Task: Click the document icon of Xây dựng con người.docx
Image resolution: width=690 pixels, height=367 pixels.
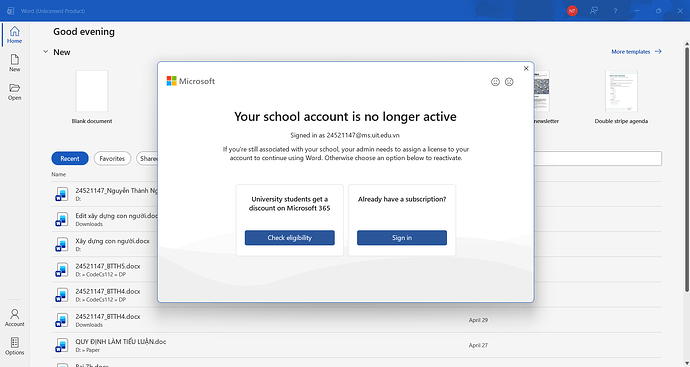Action: click(x=62, y=244)
